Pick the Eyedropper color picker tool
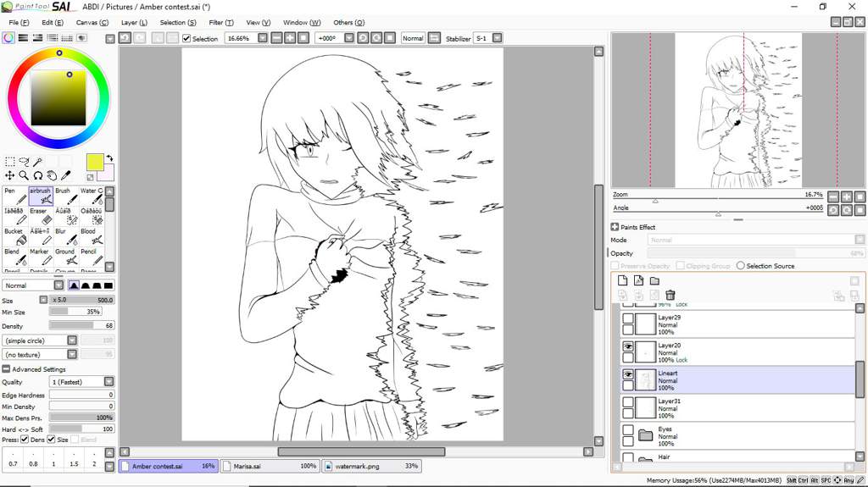This screenshot has width=868, height=487. click(65, 175)
